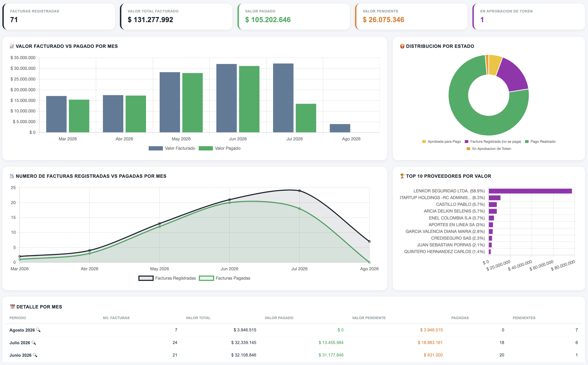The image size is (588, 365).
Task: Click the PERIODO column header
Action: (18, 318)
